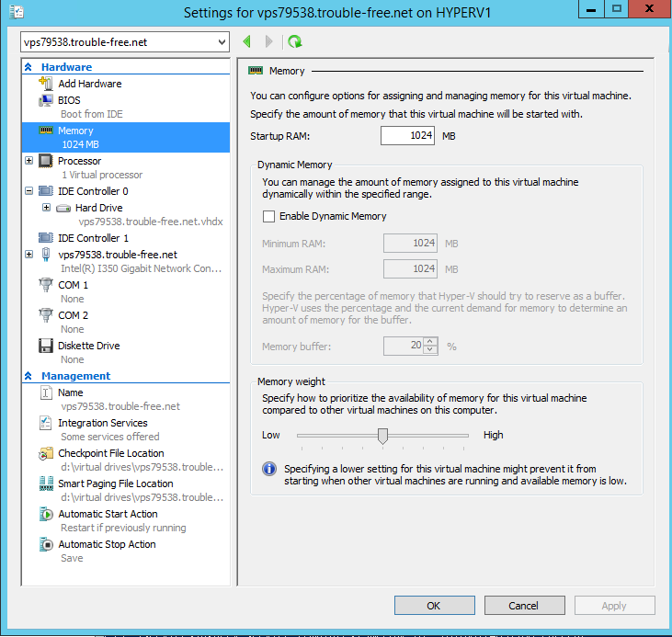Screen dimensions: 672x637
Task: Click the Smart Paging File Location icon
Action: tap(46, 483)
